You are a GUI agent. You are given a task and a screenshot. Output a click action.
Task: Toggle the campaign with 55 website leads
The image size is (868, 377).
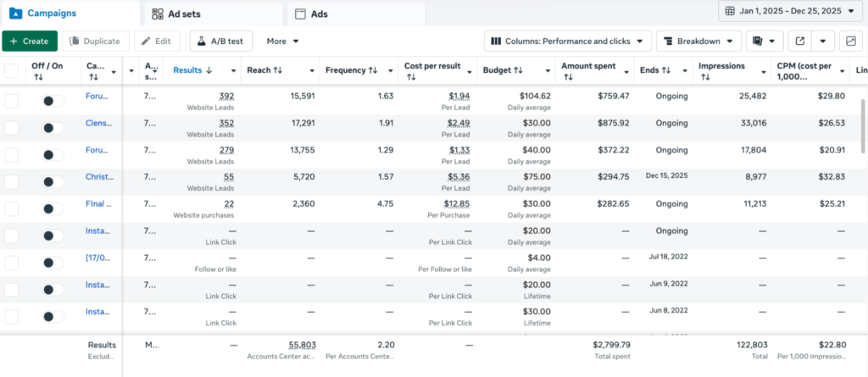click(x=53, y=181)
